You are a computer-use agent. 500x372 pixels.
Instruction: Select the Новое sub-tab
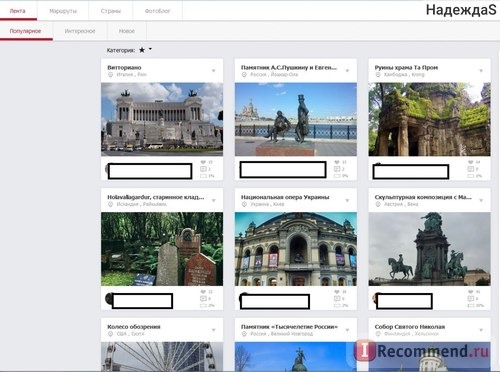pyautogui.click(x=127, y=31)
